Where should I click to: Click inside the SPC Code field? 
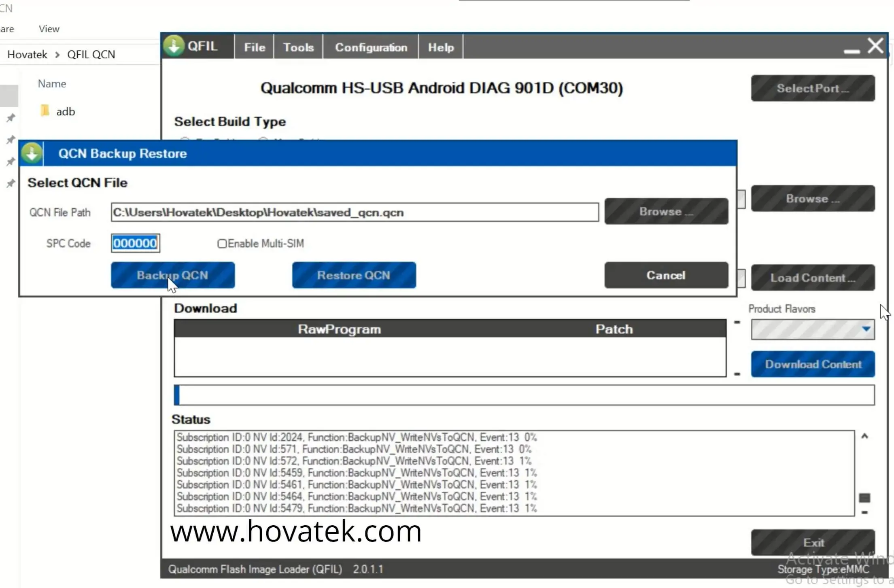click(135, 243)
